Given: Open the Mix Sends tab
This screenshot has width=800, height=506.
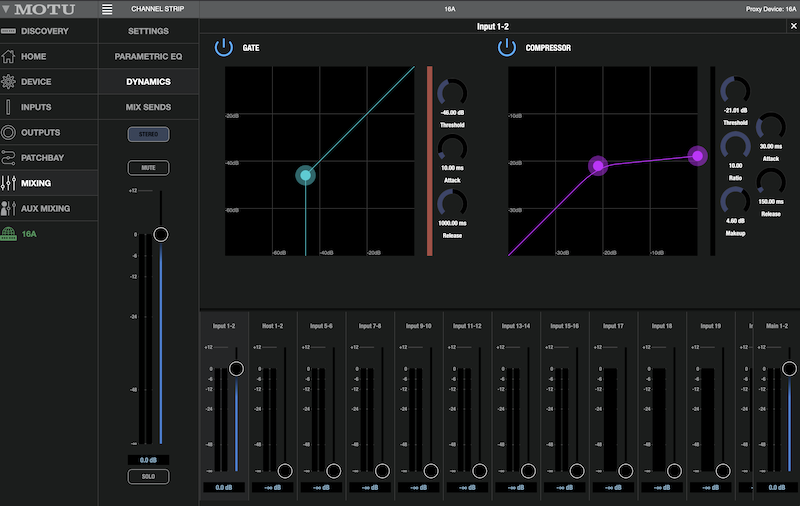Looking at the screenshot, I should point(148,107).
